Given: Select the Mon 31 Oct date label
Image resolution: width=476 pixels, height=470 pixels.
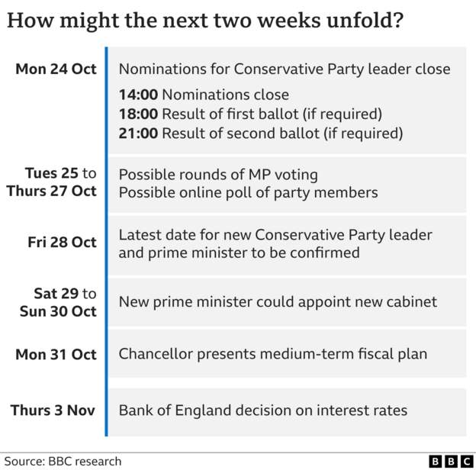Looking at the screenshot, I should [x=56, y=354].
